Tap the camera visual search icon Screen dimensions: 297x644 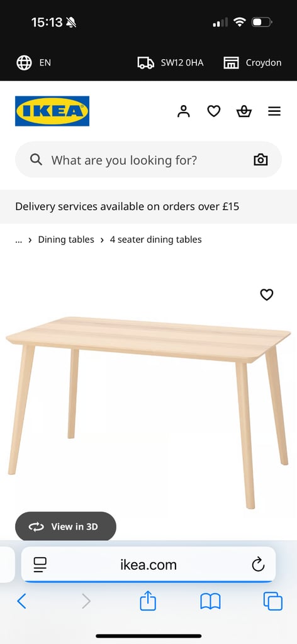point(261,160)
